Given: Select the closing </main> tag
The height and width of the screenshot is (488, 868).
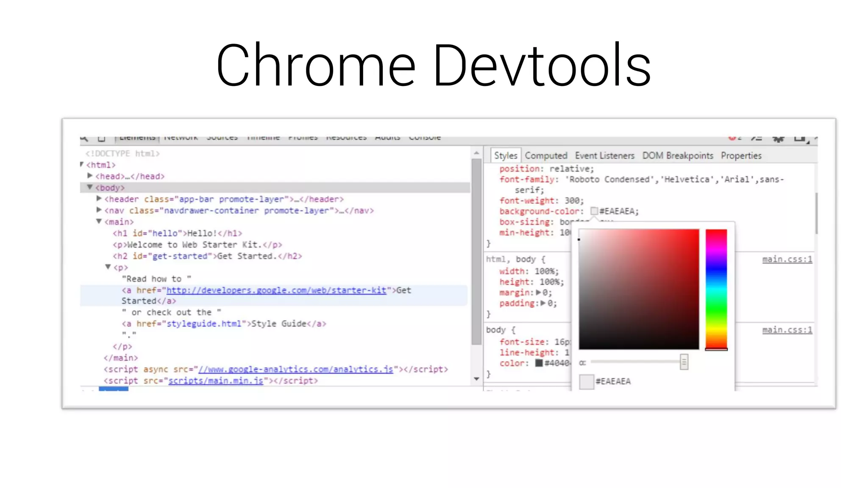Looking at the screenshot, I should 121,358.
